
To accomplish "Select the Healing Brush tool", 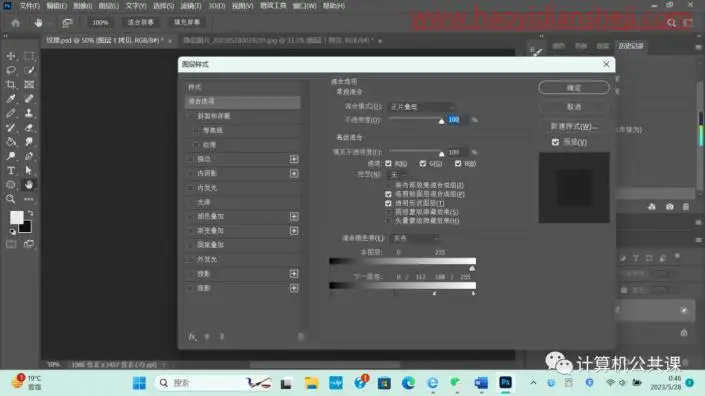I will pos(29,99).
